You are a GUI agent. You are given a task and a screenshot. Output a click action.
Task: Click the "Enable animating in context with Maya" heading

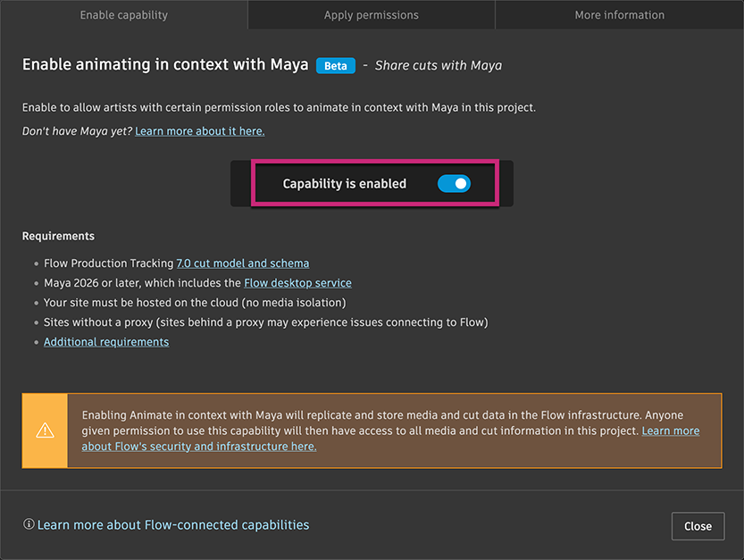(x=165, y=65)
